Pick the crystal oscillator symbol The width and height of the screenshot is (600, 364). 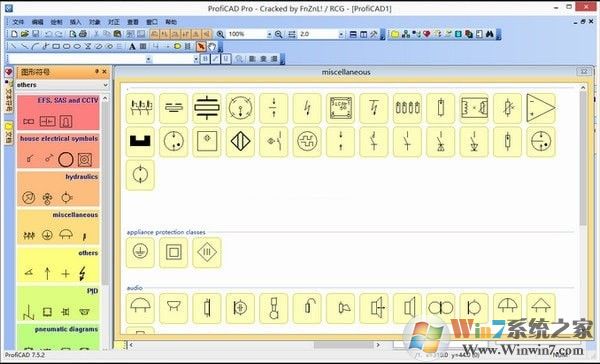207,108
